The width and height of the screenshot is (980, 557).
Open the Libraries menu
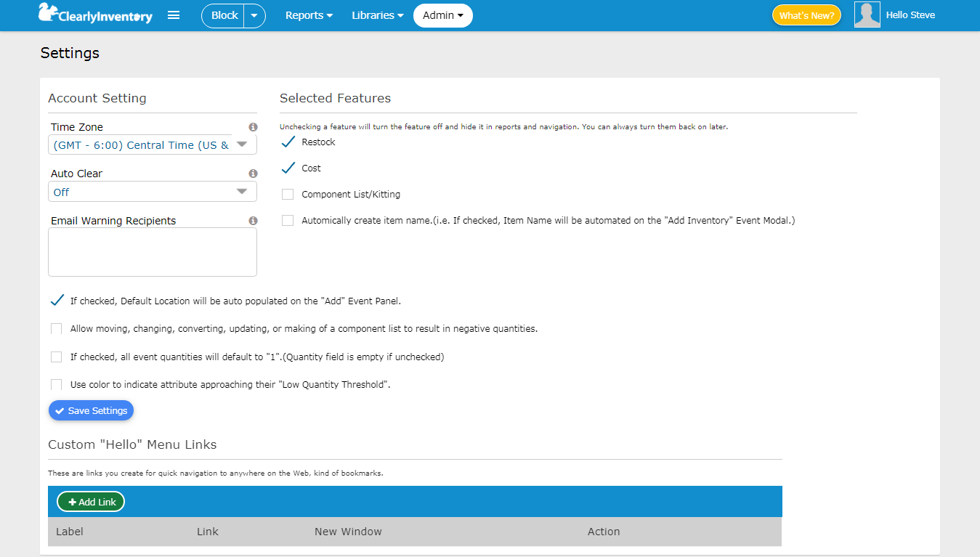pyautogui.click(x=377, y=15)
